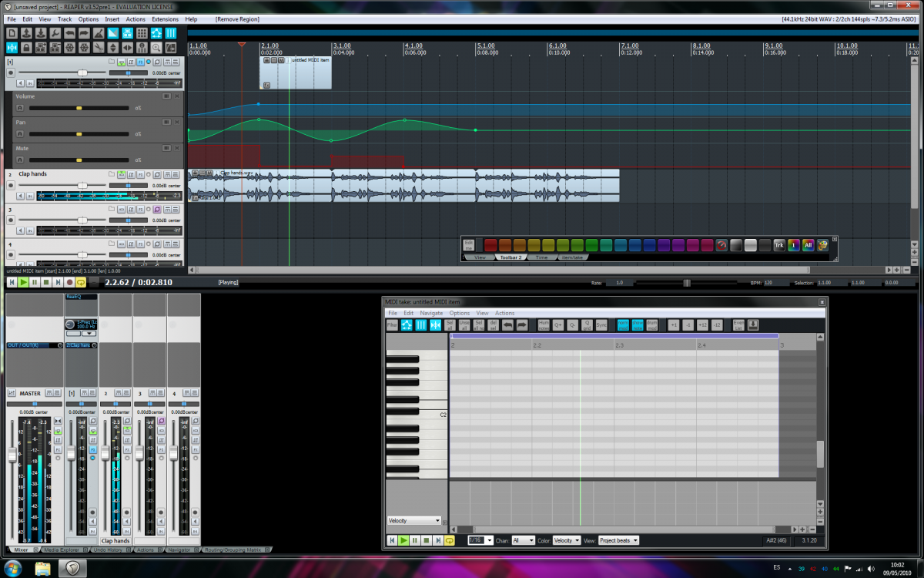
Task: Toggle drum mode in the MIDI editor
Action: [x=652, y=325]
